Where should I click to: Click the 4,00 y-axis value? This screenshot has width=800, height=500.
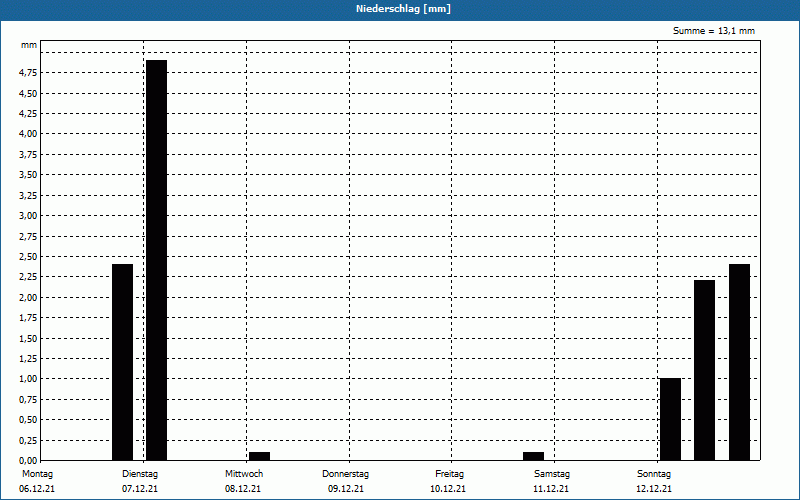click(28, 134)
